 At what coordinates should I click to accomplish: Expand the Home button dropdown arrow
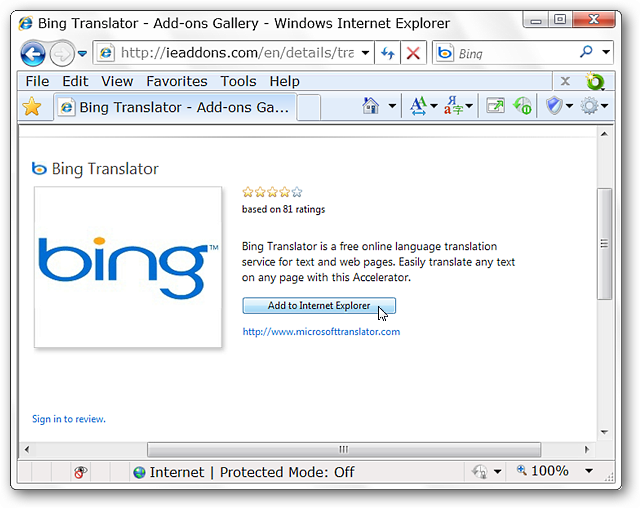click(392, 106)
